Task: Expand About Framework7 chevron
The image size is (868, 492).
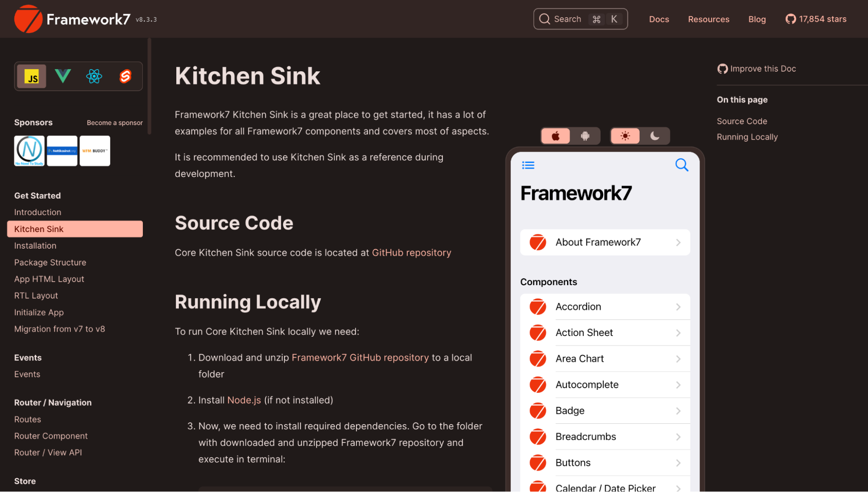Action: 678,243
